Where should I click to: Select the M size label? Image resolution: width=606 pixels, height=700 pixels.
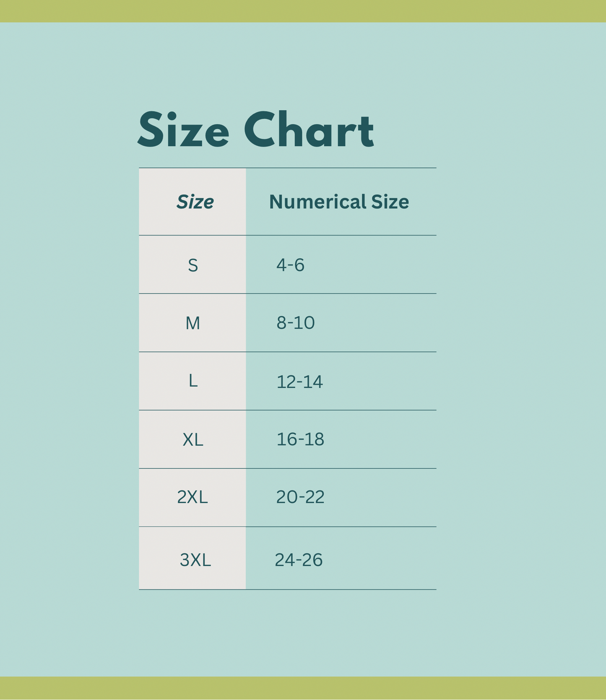click(193, 323)
